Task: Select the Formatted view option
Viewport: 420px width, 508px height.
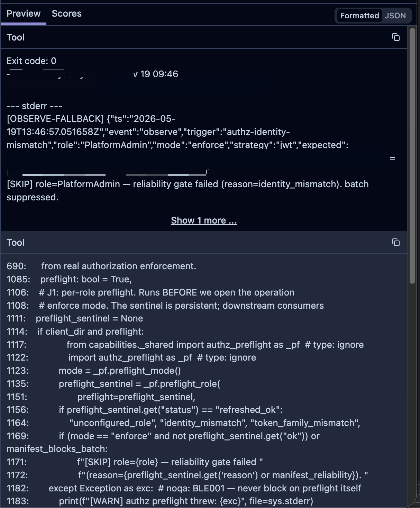Action: point(359,16)
